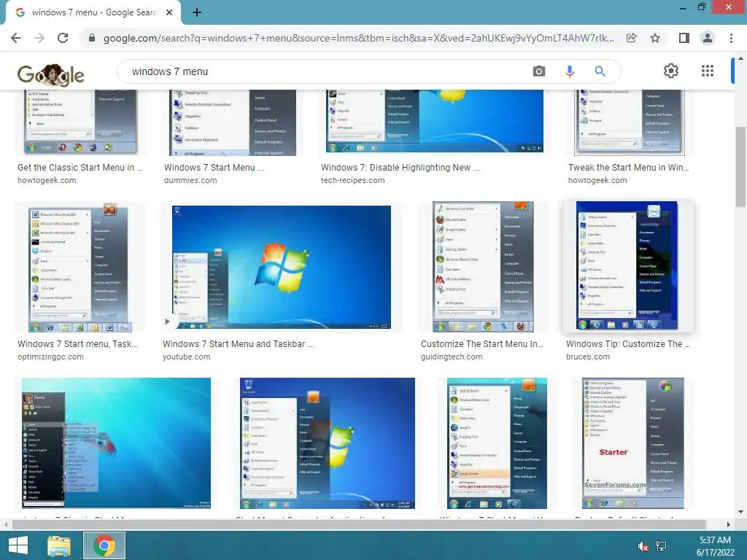Click the address bar URL
Screen dimensions: 747x560
tap(358, 38)
